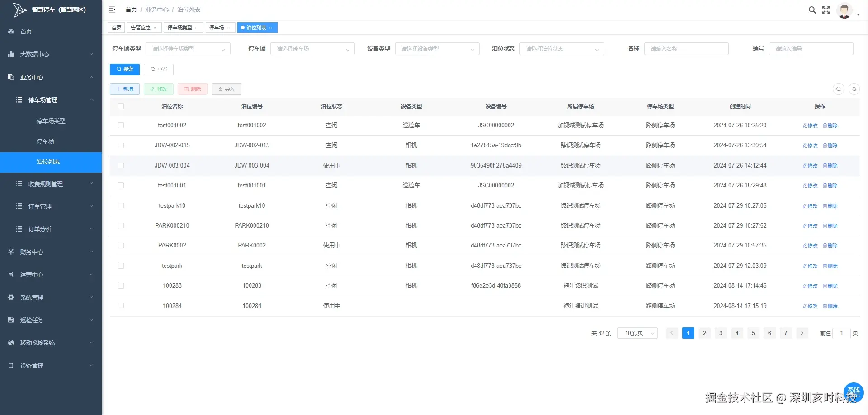Open 停车场类型 in the sidebar

point(51,121)
